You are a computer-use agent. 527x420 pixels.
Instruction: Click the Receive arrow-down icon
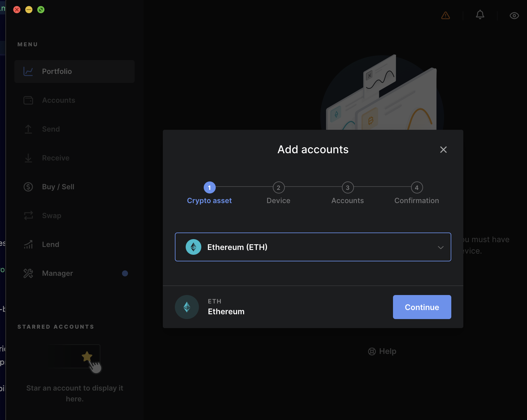click(28, 158)
